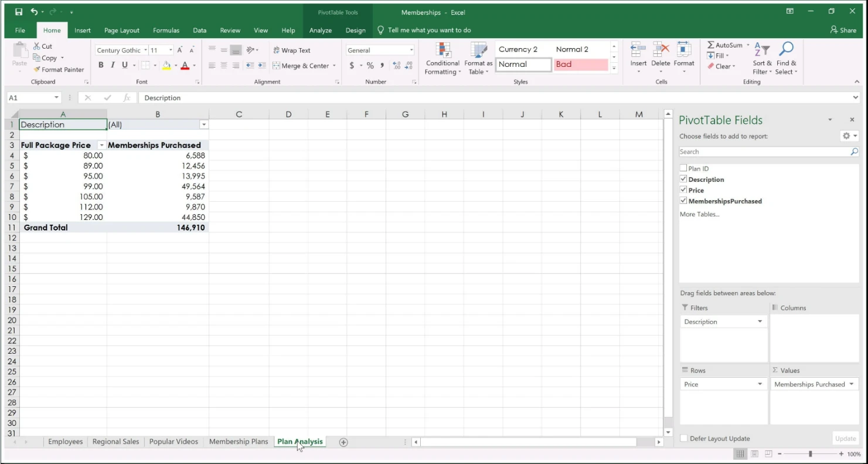Click the More Tables link
Screen dimensions: 868x464
699,214
